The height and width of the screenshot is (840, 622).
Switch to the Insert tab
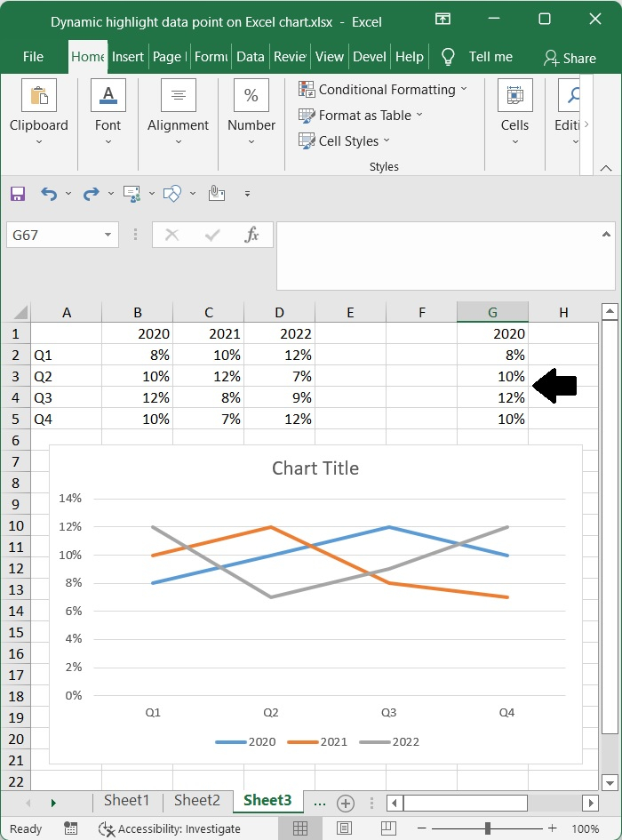pyautogui.click(x=127, y=57)
